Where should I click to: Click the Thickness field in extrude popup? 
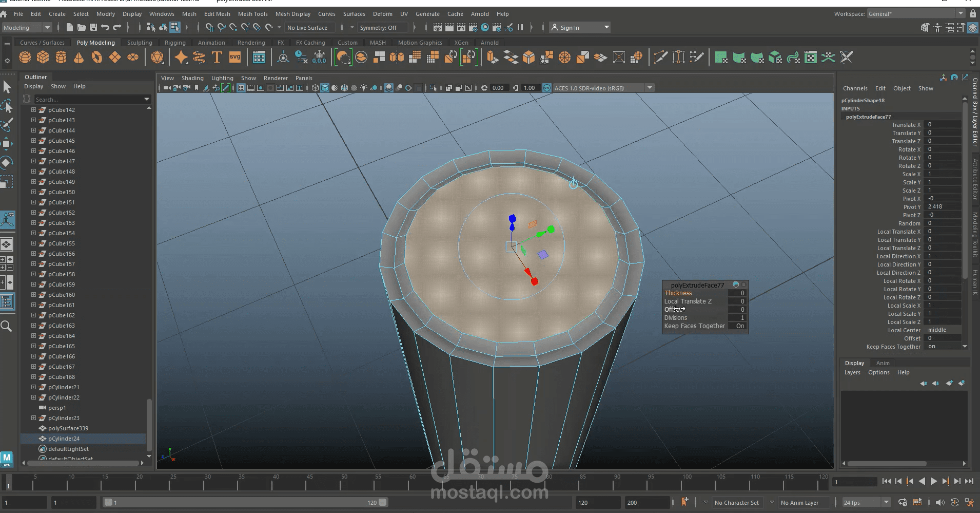[x=737, y=293]
